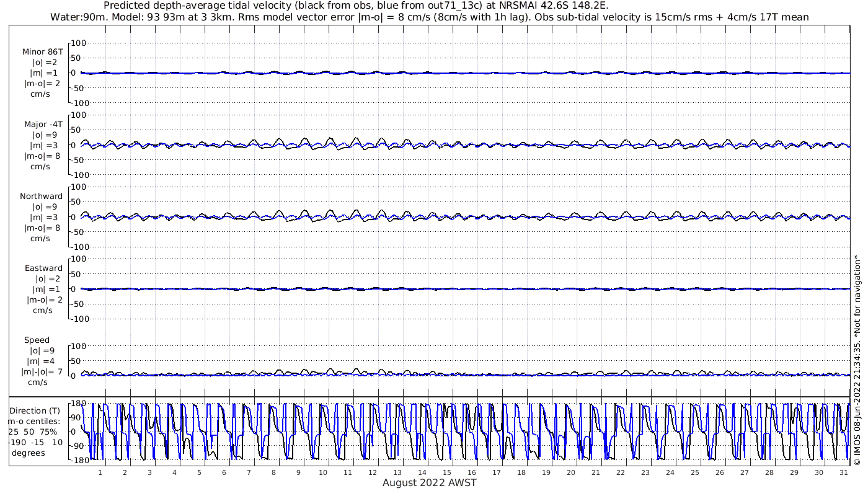Click the 'degrees' unit label

(x=28, y=453)
